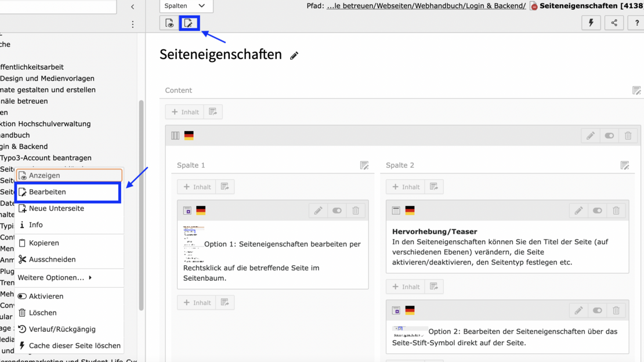The image size is (644, 362).
Task: Toggle visibility of Hervorhebung/Teaser element
Action: (597, 211)
